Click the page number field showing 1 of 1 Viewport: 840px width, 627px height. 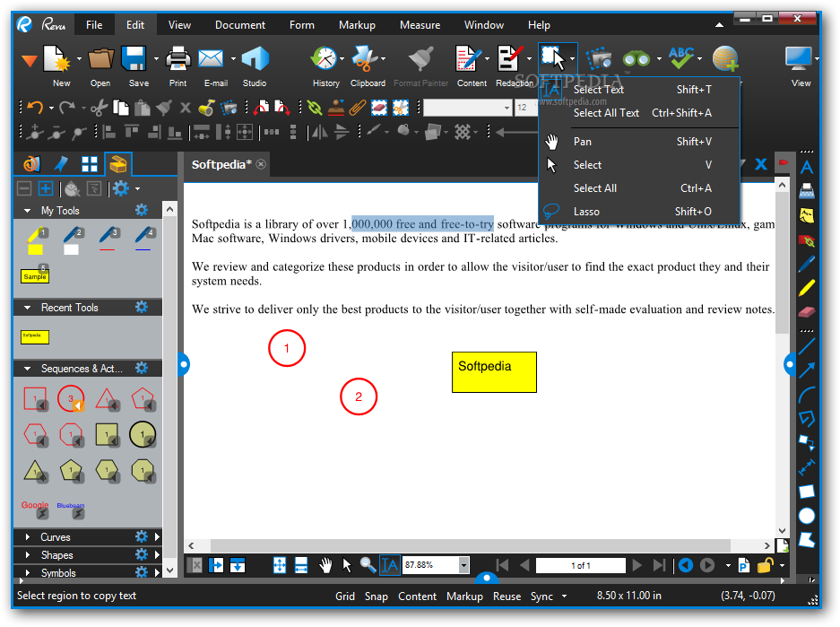tap(581, 565)
